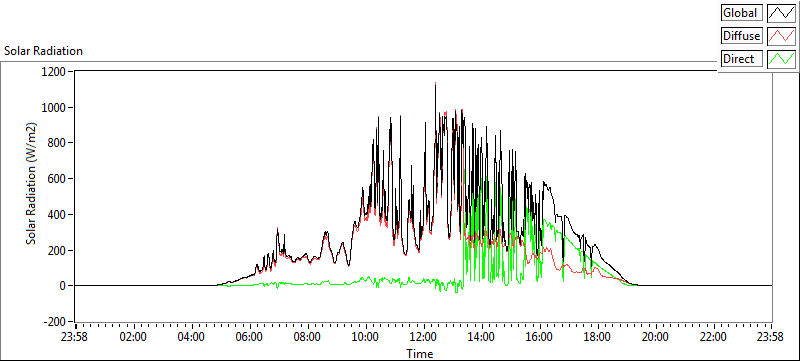Click the 800 y-axis tick label

(x=58, y=143)
